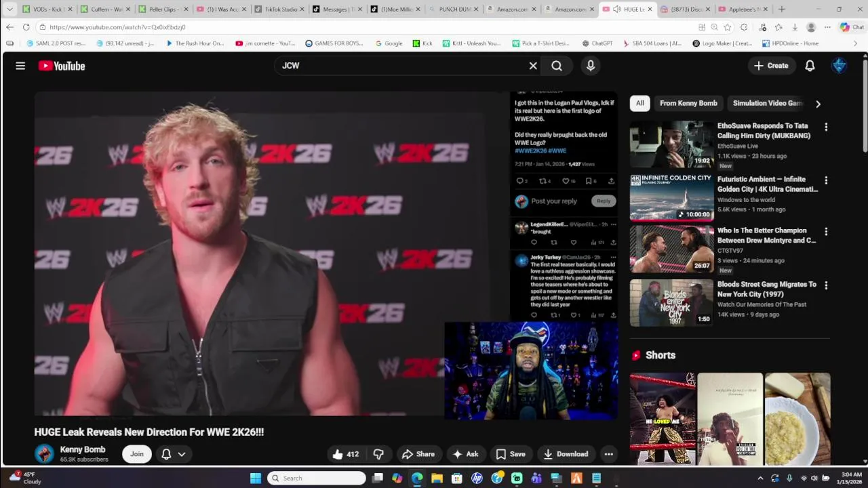Start voice search with the microphone
The height and width of the screenshot is (488, 868).
click(591, 66)
